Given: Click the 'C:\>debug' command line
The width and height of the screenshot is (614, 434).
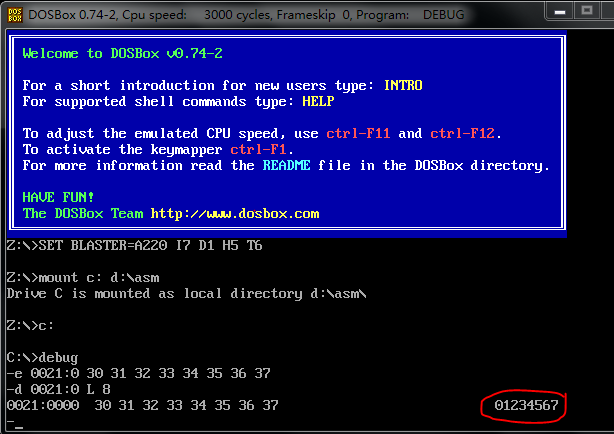Looking at the screenshot, I should point(42,358).
